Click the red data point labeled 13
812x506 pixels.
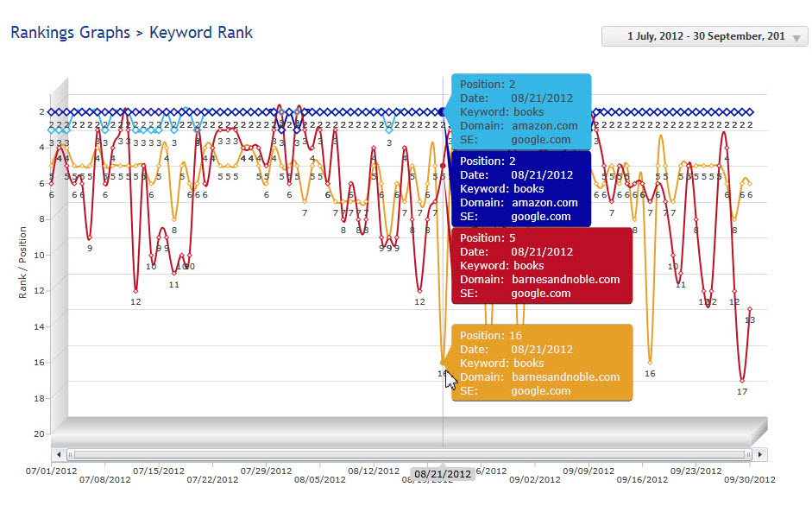click(750, 309)
